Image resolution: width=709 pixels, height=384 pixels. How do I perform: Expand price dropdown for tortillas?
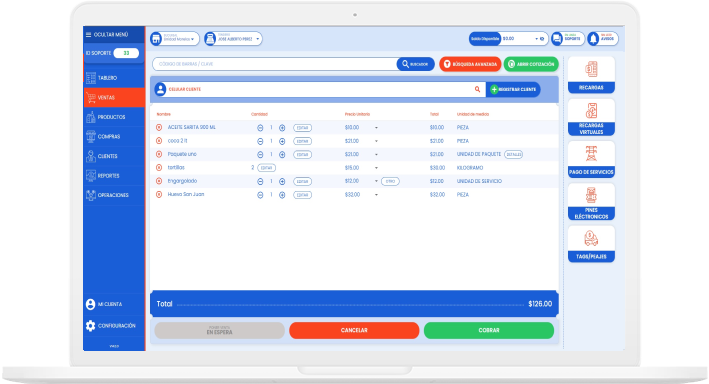(x=376, y=168)
